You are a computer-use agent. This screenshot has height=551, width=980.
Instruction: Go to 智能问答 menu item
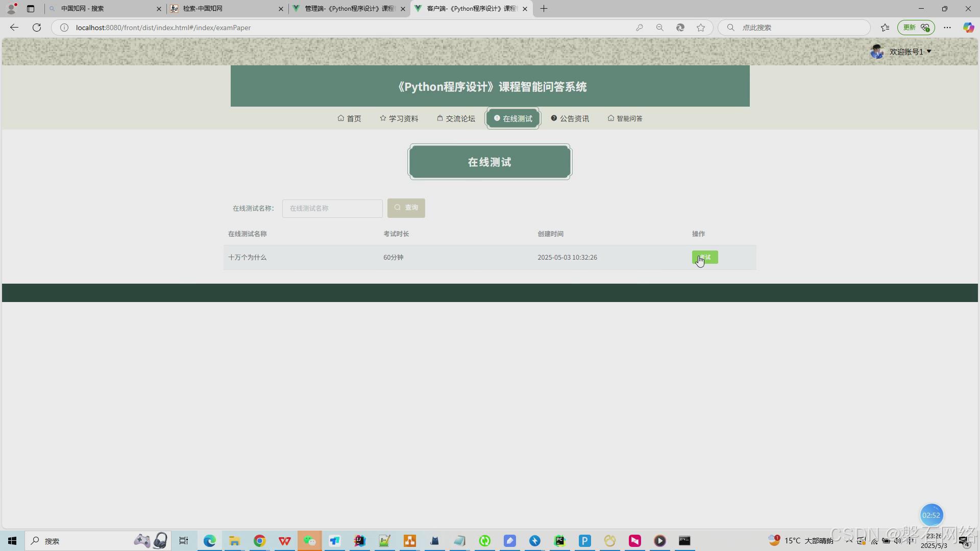tap(625, 118)
